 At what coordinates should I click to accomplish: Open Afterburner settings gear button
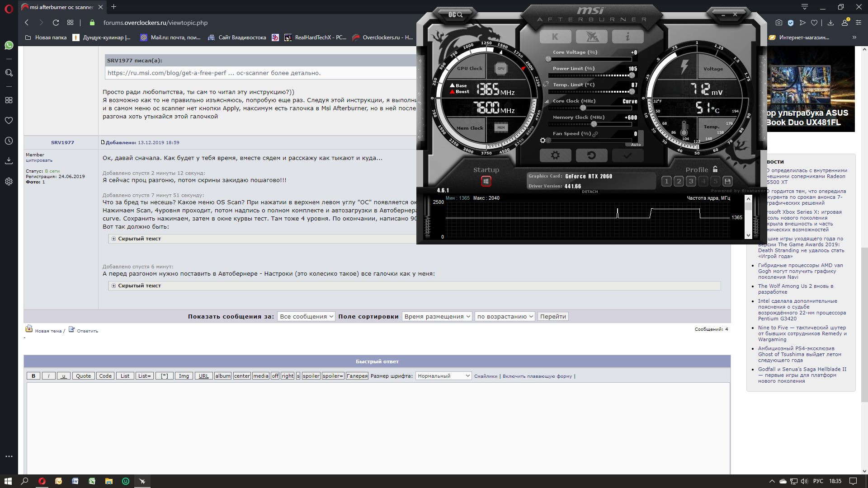coord(555,155)
